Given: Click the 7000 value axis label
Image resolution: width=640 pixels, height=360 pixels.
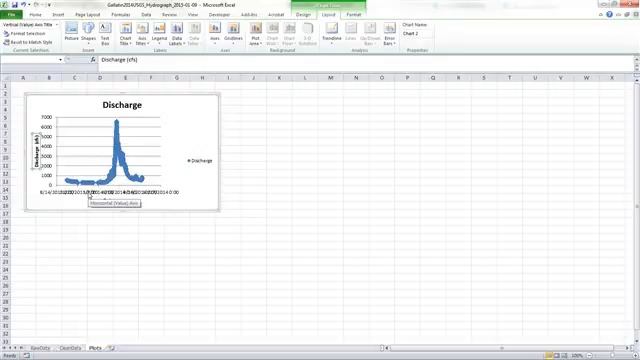Looking at the screenshot, I should 47,117.
